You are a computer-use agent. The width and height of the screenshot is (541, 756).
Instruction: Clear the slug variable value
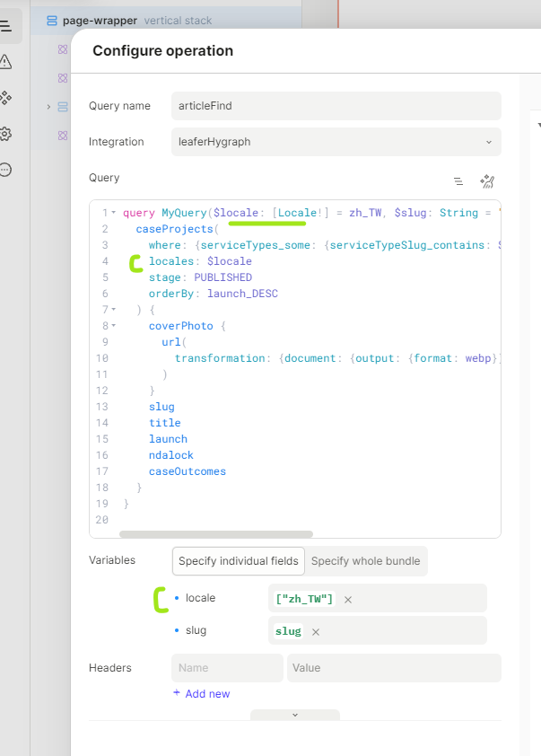[x=316, y=632]
